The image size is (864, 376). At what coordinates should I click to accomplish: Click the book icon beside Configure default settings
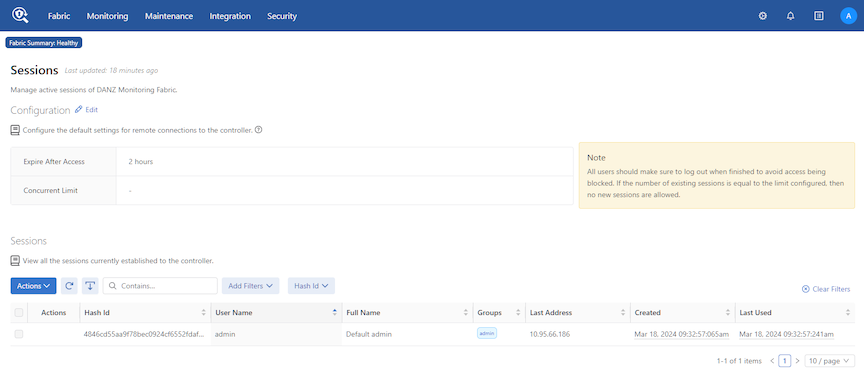tap(15, 131)
